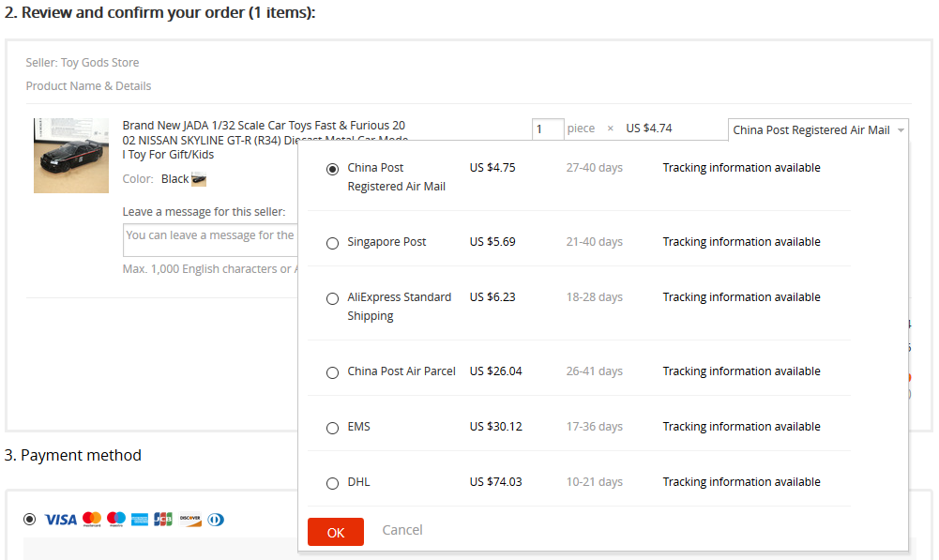This screenshot has width=939, height=560.
Task: Click the Maestro card icon
Action: pyautogui.click(x=116, y=520)
